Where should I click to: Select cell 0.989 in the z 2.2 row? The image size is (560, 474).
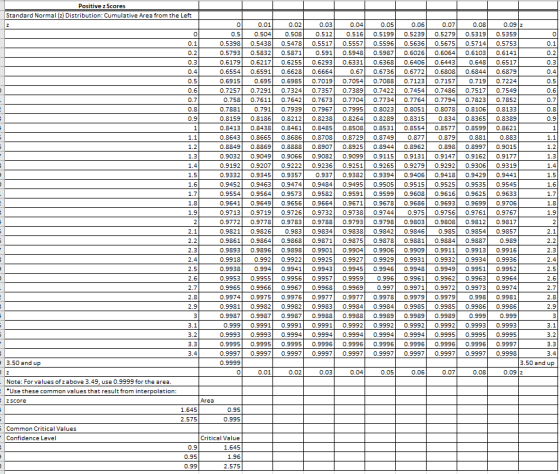click(x=503, y=240)
